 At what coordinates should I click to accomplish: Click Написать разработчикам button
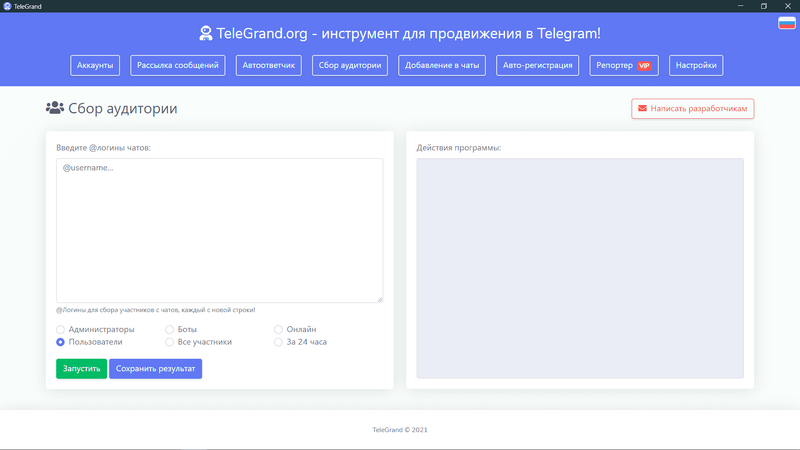pyautogui.click(x=692, y=109)
